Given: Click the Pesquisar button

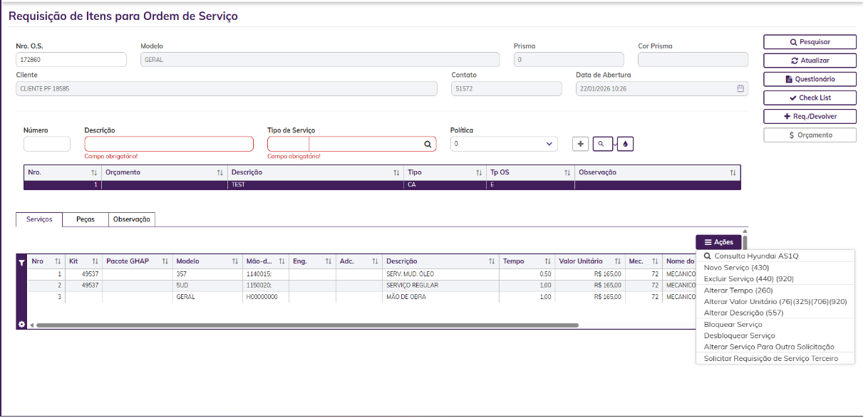Looking at the screenshot, I should [x=810, y=42].
